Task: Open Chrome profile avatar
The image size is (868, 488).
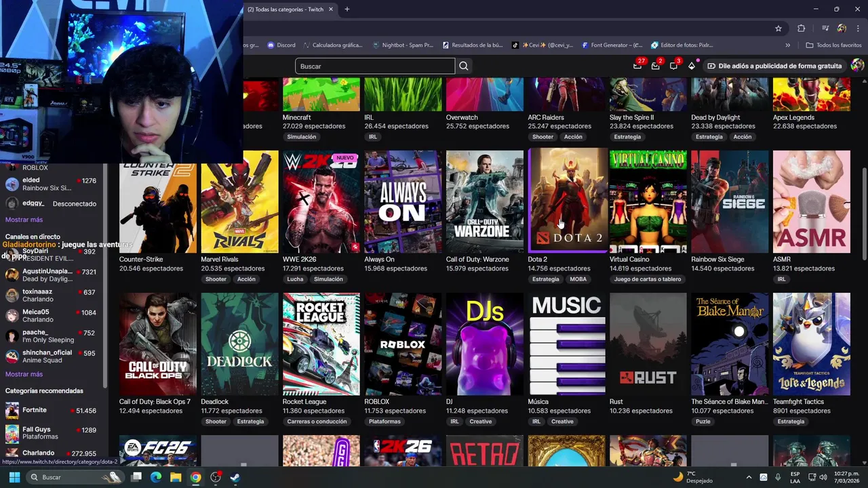Action: click(842, 28)
